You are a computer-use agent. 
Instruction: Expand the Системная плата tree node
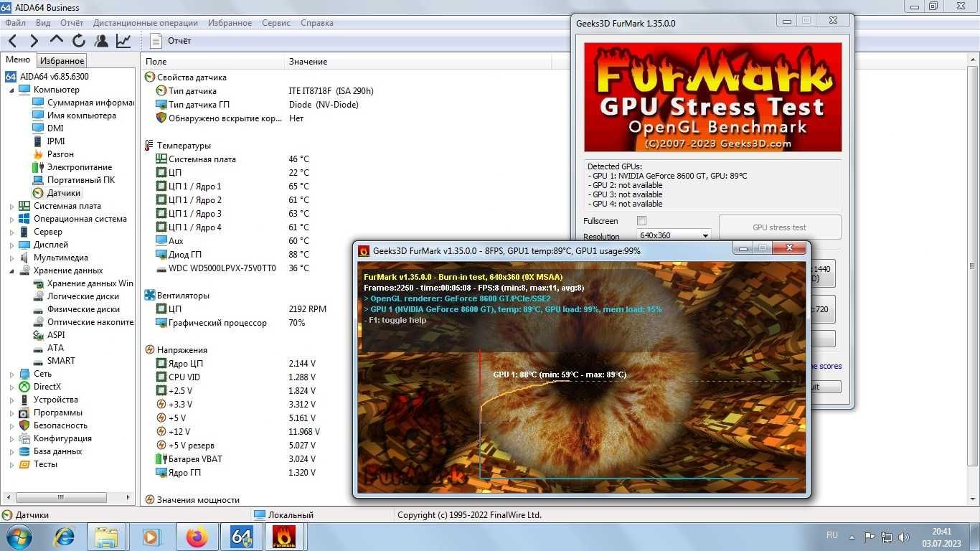(x=11, y=206)
